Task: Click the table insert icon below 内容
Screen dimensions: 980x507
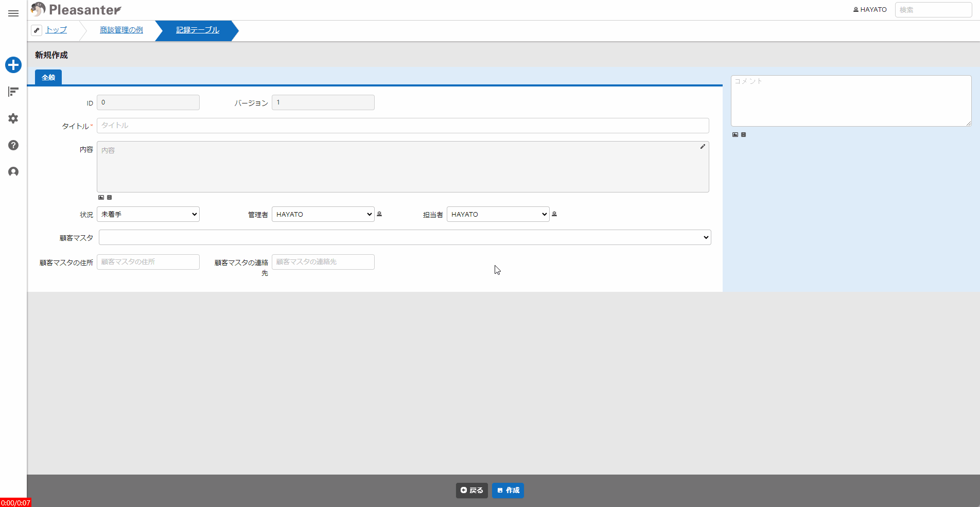Action: pos(109,197)
